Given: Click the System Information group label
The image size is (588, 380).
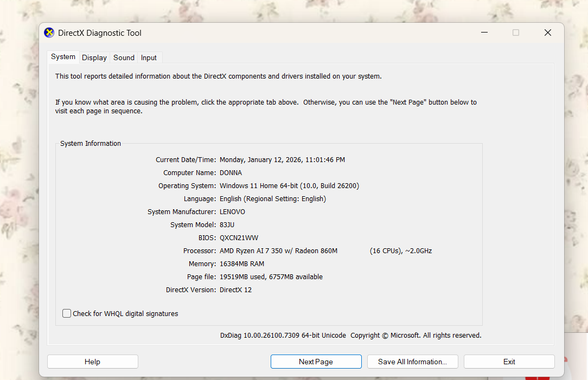Looking at the screenshot, I should [91, 144].
